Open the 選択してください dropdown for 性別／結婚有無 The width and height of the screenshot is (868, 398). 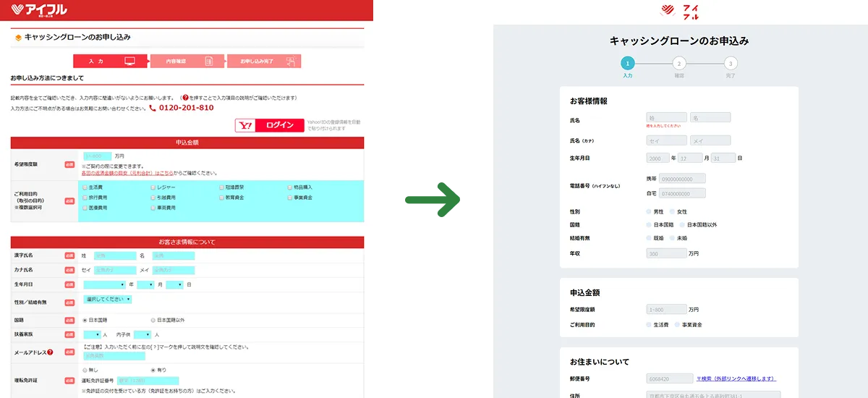click(108, 299)
